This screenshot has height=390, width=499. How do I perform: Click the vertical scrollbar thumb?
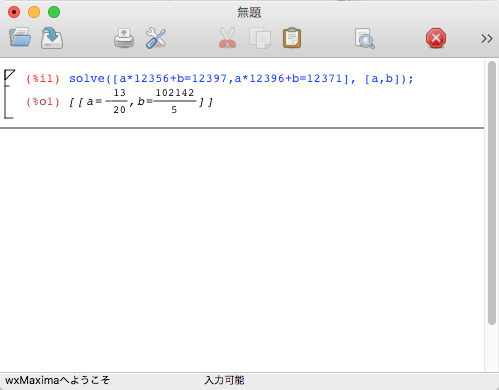492,193
